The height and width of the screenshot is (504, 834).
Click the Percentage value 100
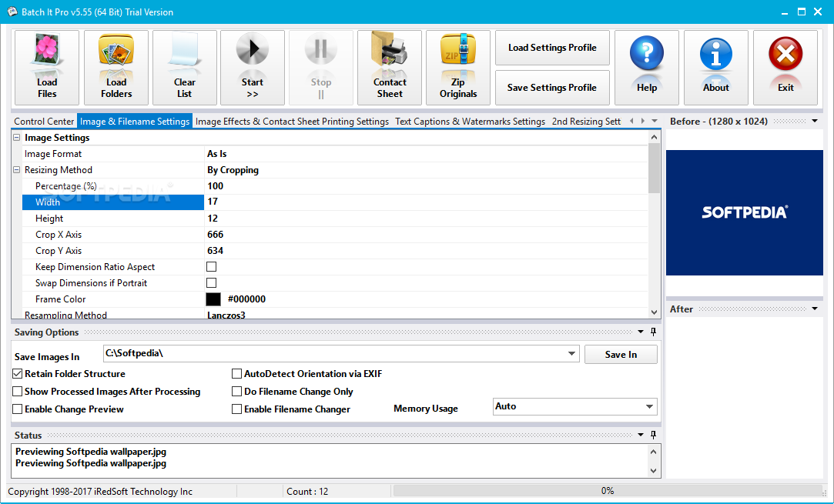pos(216,186)
